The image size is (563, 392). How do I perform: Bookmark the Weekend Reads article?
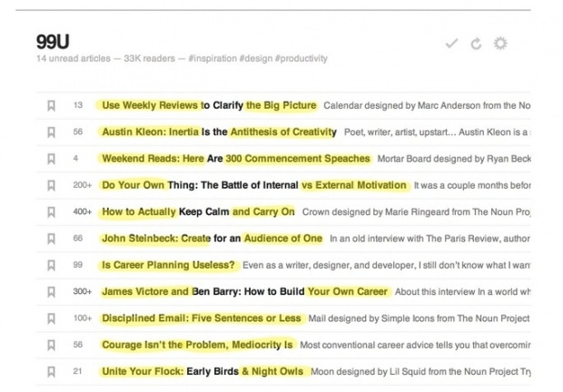click(x=51, y=158)
